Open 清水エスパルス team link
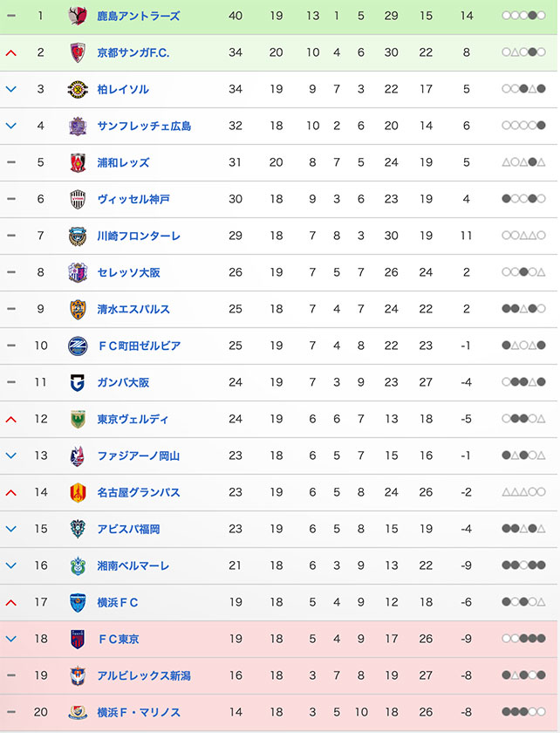560x733 pixels. click(x=133, y=309)
